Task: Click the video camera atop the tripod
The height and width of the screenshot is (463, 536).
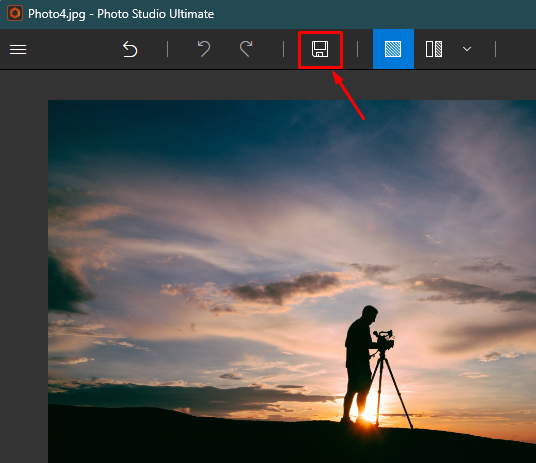Action: pyautogui.click(x=384, y=340)
